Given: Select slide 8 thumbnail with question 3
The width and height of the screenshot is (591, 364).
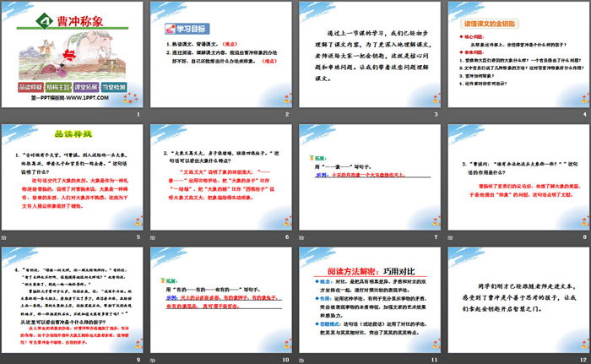Looking at the screenshot, I should point(518,177).
